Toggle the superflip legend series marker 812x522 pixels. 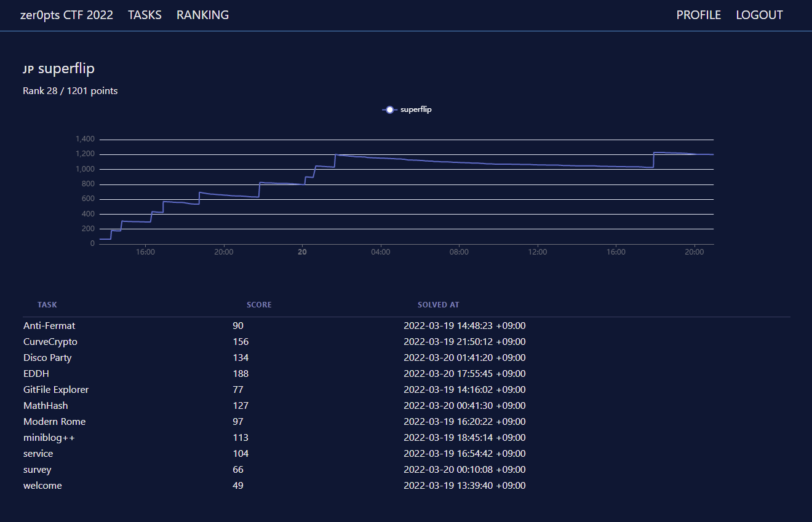389,109
